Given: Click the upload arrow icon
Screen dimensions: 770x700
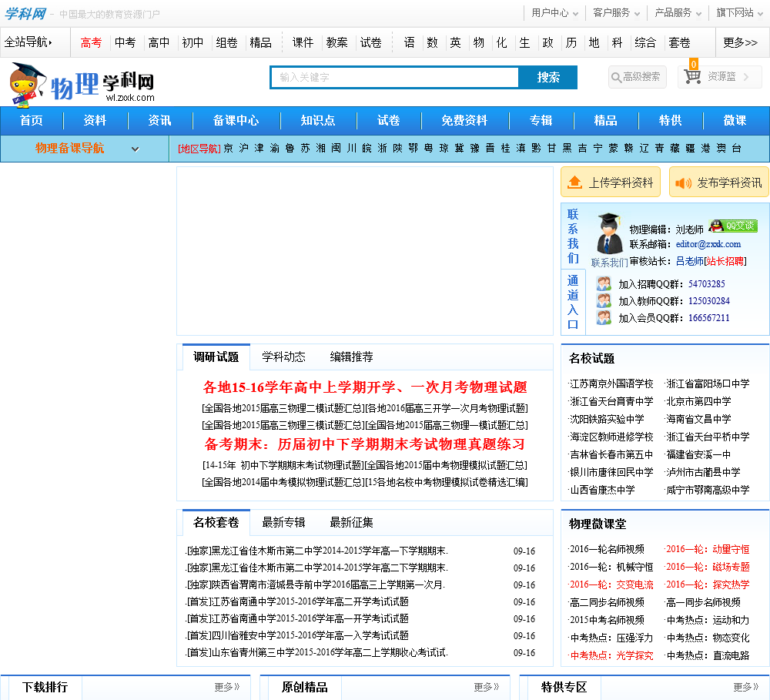Looking at the screenshot, I should pyautogui.click(x=574, y=183).
